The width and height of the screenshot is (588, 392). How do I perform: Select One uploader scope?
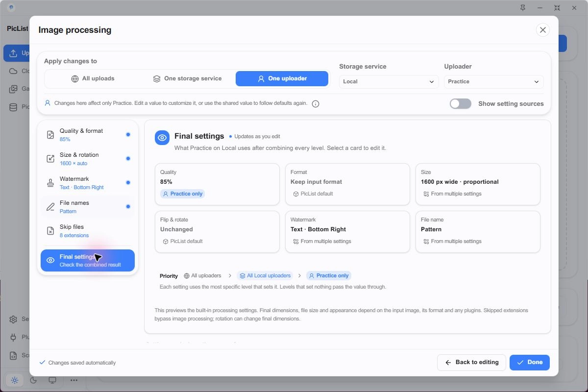(x=282, y=78)
